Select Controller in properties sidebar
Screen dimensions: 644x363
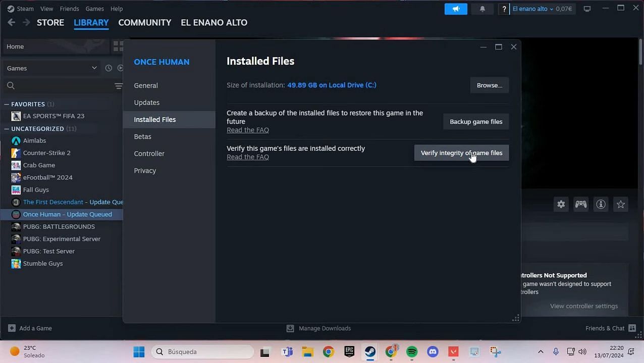click(x=169, y=153)
